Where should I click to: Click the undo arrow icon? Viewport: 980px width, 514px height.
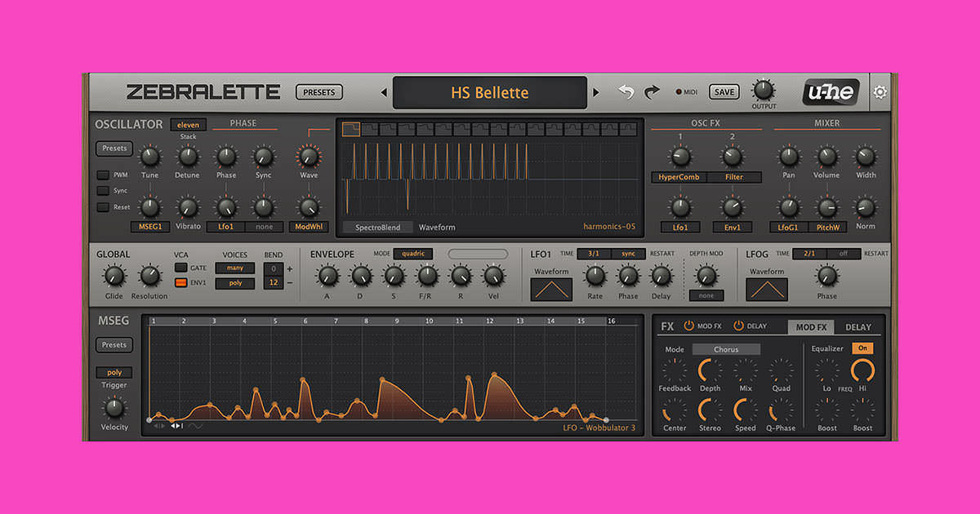click(x=626, y=92)
